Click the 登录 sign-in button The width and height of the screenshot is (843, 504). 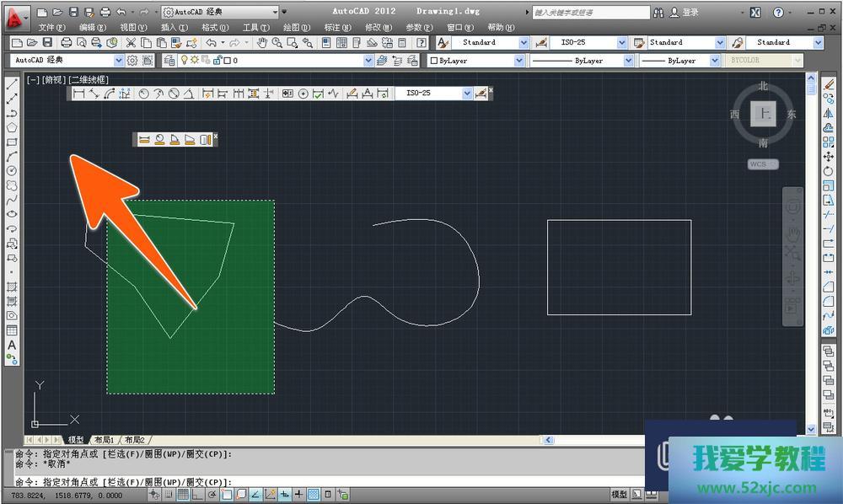690,13
